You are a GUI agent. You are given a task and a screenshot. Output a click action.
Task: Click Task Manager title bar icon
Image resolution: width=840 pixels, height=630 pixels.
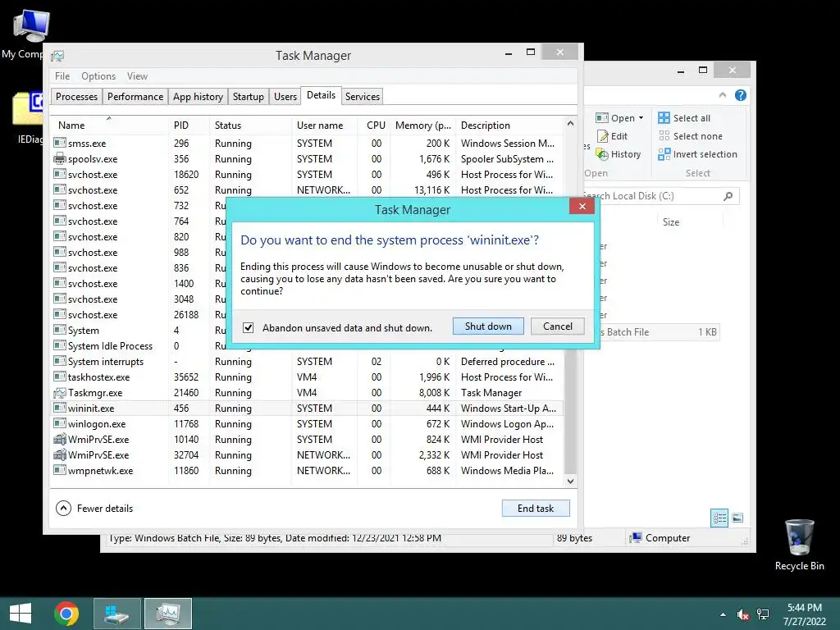58,56
